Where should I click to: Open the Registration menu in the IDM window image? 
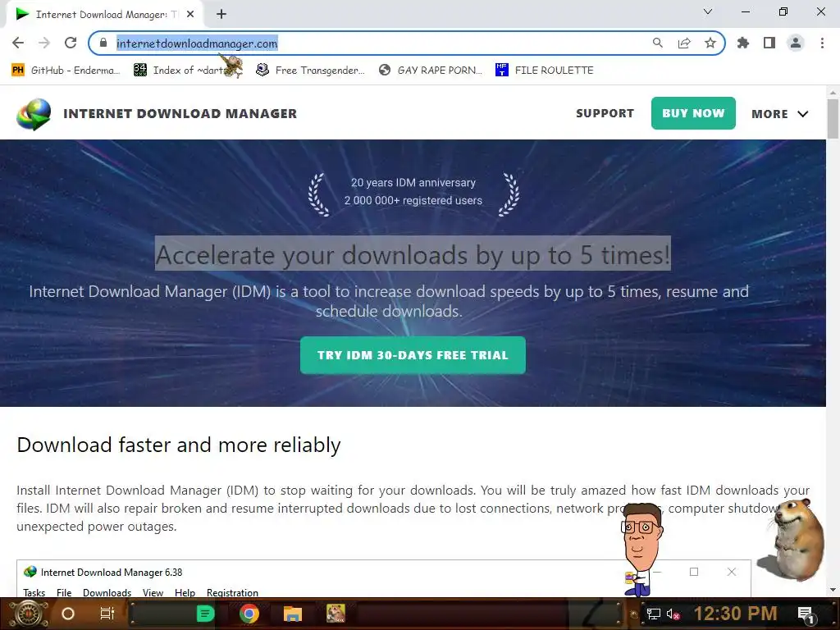232,592
